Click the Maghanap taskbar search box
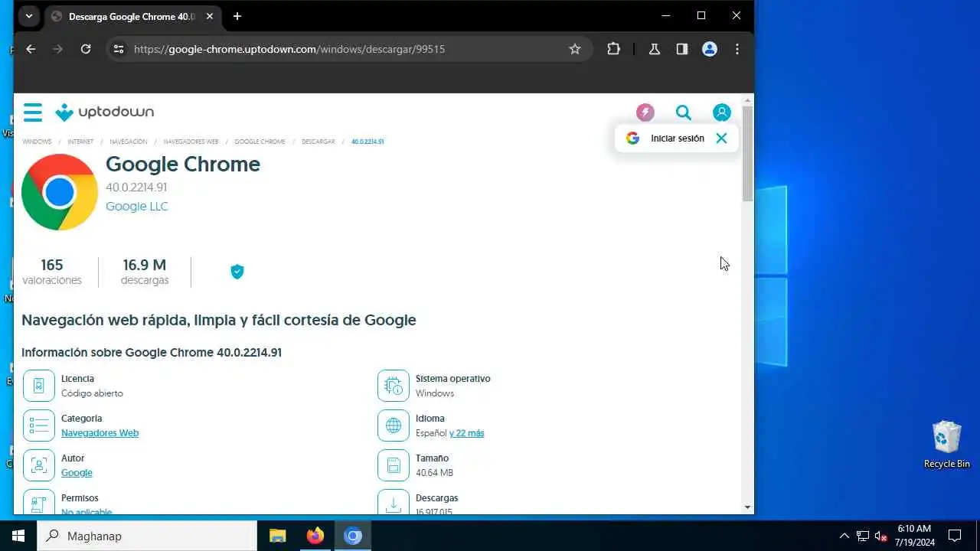Viewport: 980px width, 551px height. (147, 536)
